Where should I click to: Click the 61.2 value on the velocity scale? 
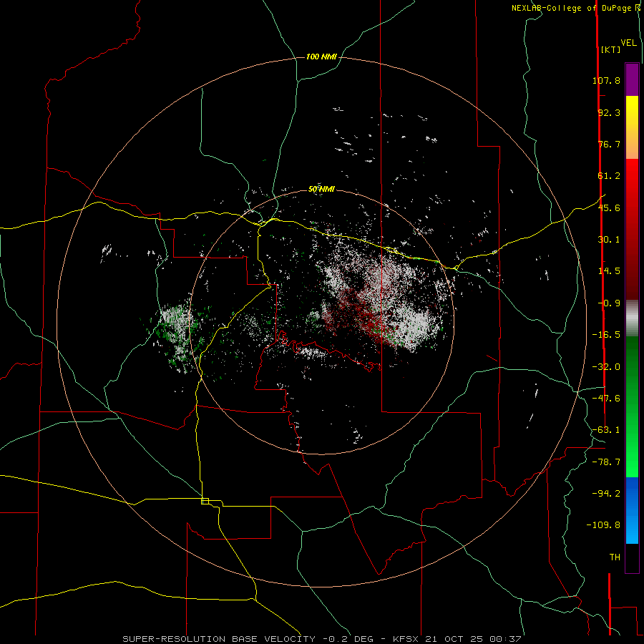point(609,176)
